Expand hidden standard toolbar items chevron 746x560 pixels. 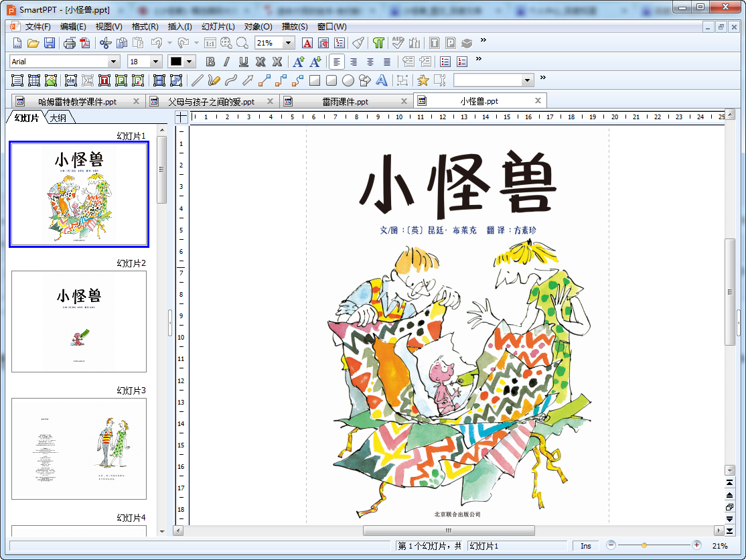(x=483, y=40)
